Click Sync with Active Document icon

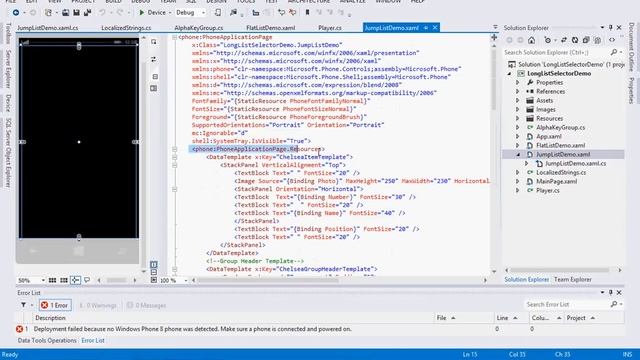pyautogui.click(x=564, y=40)
